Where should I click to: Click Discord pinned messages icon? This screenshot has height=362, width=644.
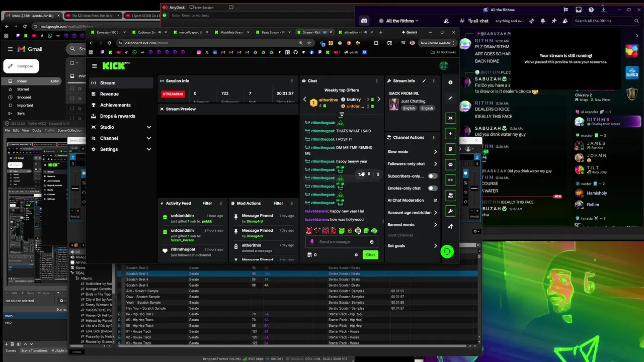tap(553, 21)
